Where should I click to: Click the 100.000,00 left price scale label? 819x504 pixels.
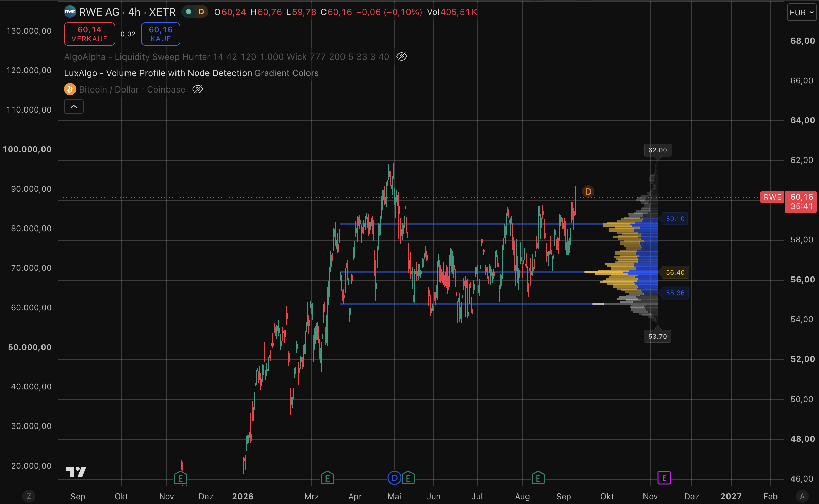pyautogui.click(x=27, y=149)
